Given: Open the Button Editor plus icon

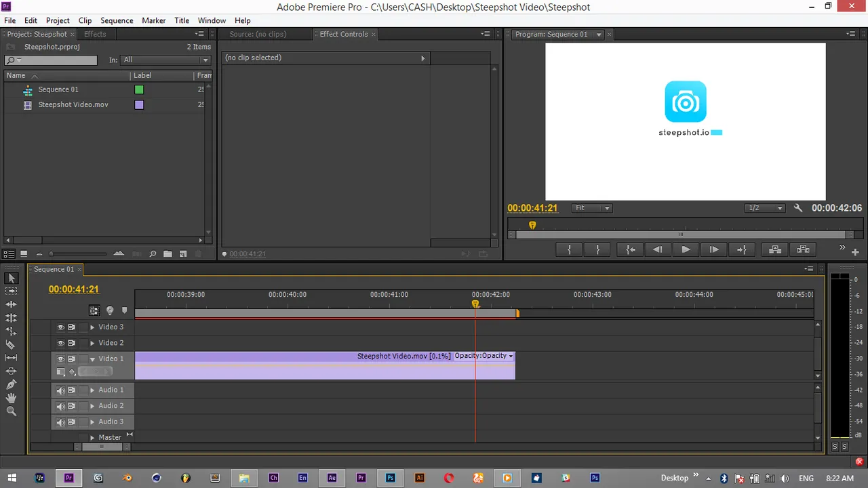Looking at the screenshot, I should click(x=855, y=252).
